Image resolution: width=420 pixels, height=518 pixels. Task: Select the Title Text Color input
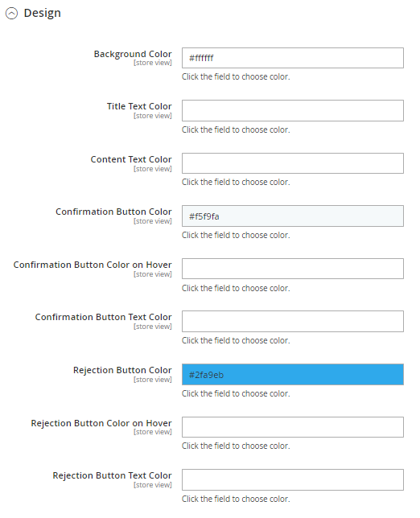pyautogui.click(x=292, y=111)
